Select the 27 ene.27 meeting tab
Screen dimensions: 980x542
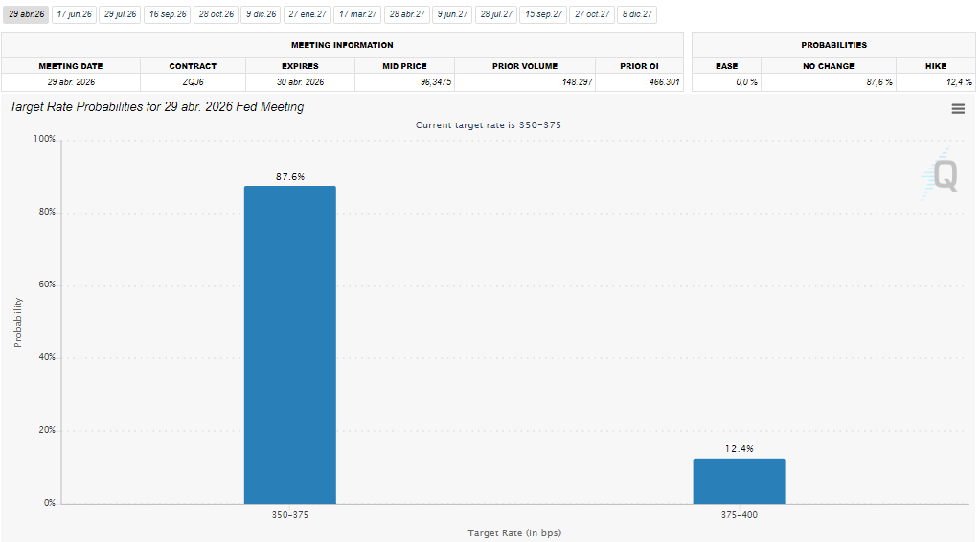coord(308,14)
